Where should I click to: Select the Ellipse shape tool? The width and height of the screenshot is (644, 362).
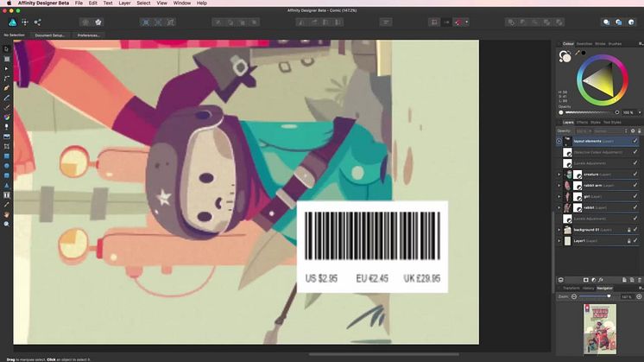click(6, 166)
